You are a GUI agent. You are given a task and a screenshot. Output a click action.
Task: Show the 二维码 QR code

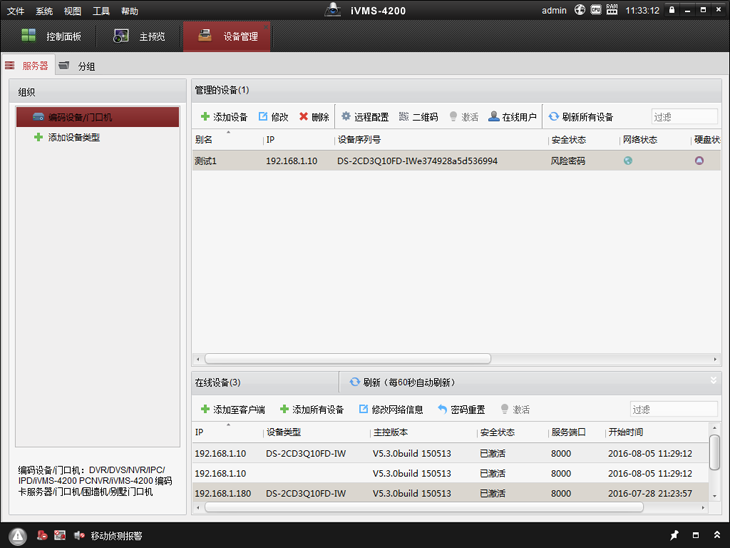[418, 117]
